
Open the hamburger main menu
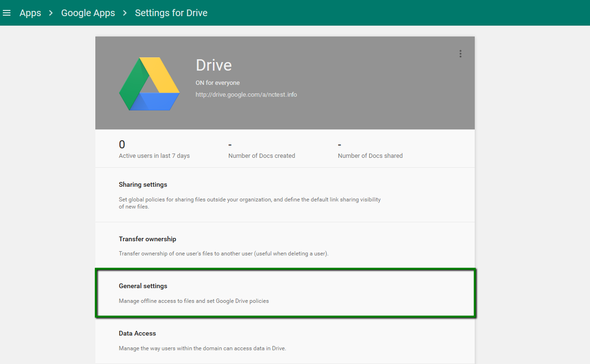pos(7,13)
